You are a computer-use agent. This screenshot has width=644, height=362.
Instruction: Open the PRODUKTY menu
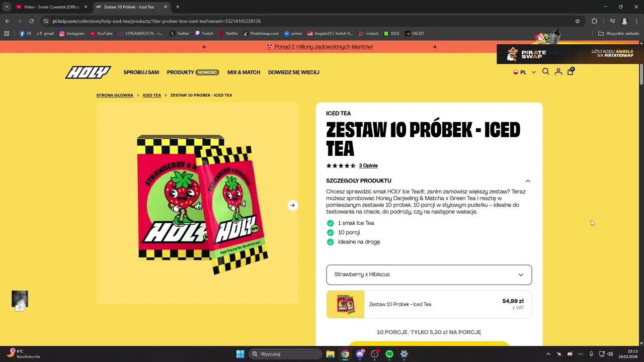[193, 72]
